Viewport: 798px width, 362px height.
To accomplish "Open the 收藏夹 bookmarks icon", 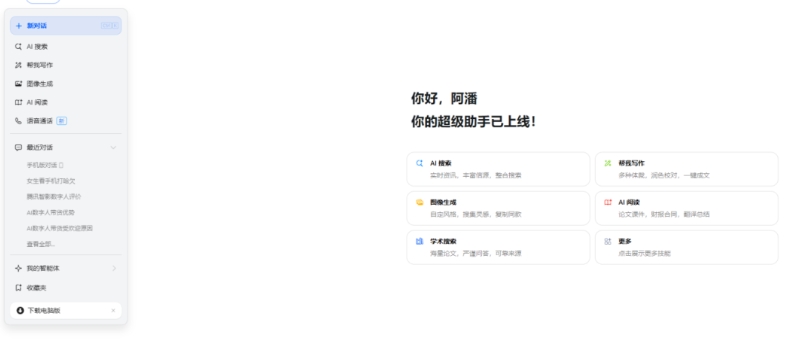I will (18, 288).
